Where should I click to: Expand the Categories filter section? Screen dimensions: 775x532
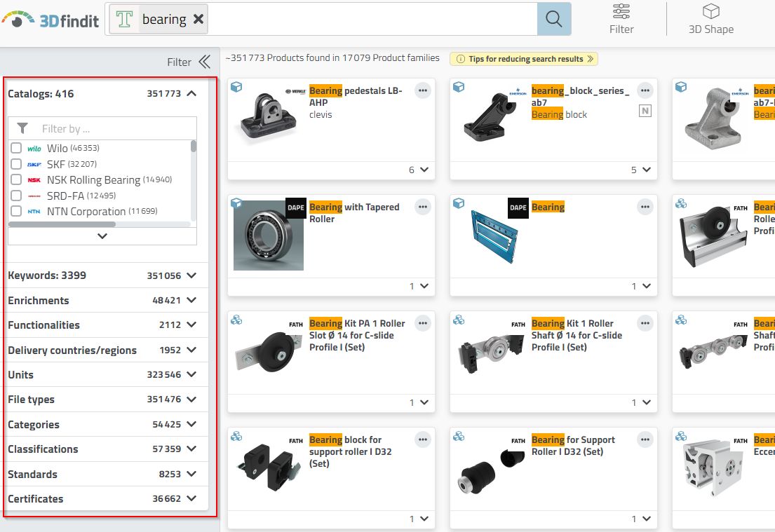click(x=191, y=424)
